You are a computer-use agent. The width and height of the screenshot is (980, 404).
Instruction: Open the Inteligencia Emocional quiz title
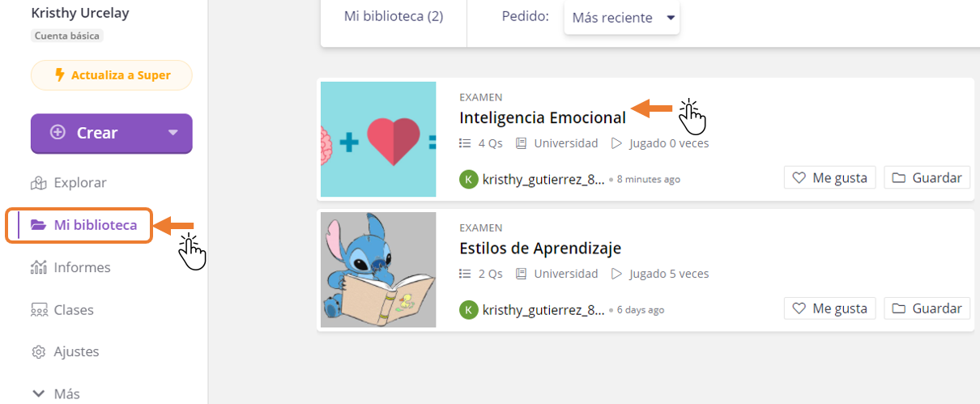click(543, 117)
